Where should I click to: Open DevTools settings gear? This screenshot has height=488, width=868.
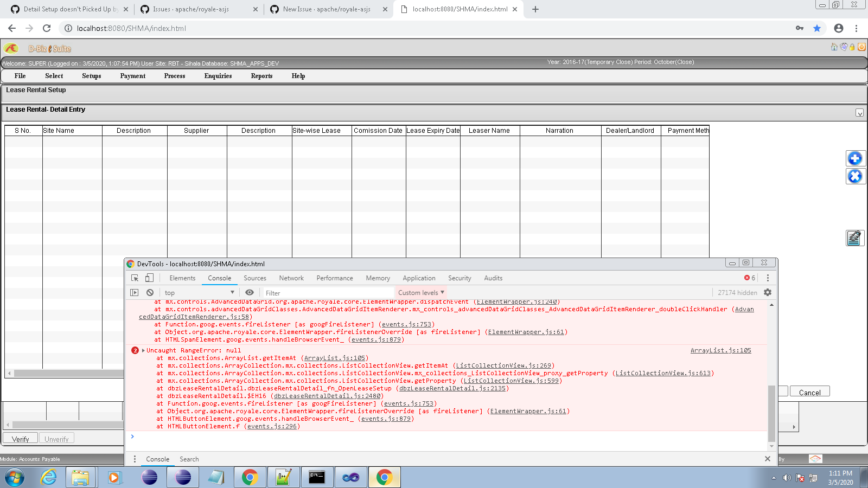pos(767,292)
